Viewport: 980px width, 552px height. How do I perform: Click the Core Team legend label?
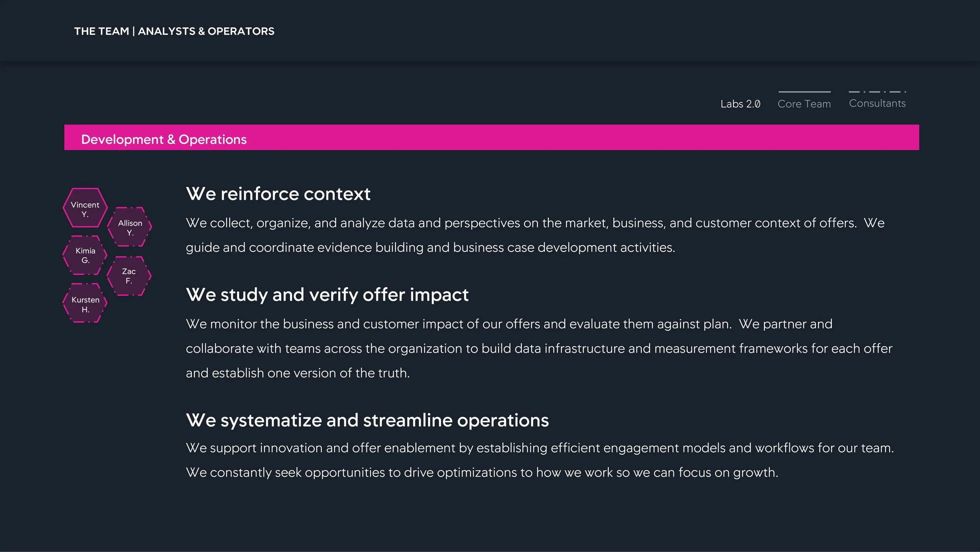pos(804,104)
